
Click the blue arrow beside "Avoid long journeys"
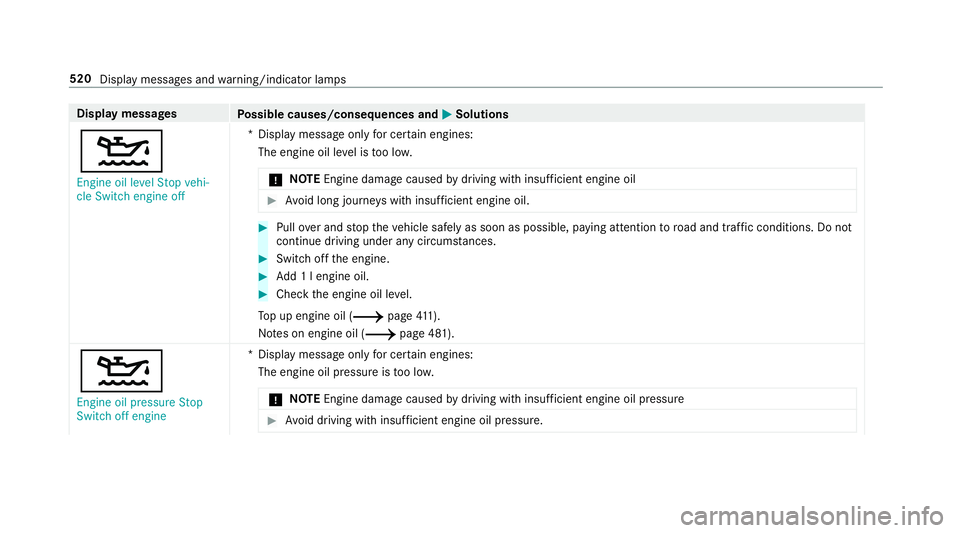tap(272, 200)
